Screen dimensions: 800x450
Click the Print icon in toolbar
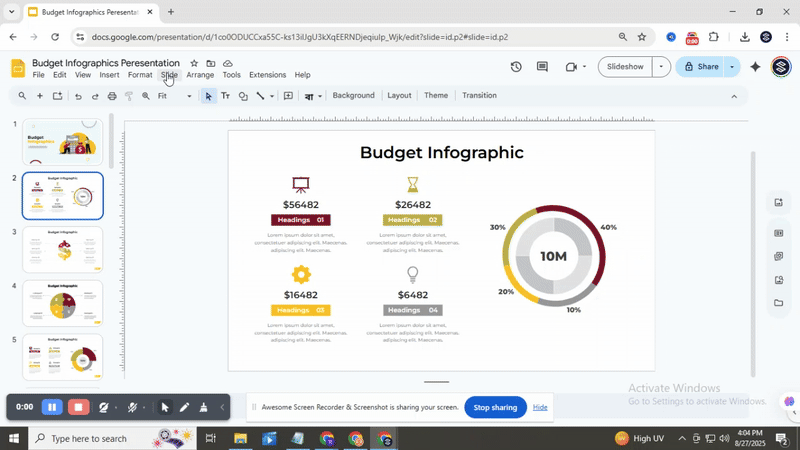point(112,96)
